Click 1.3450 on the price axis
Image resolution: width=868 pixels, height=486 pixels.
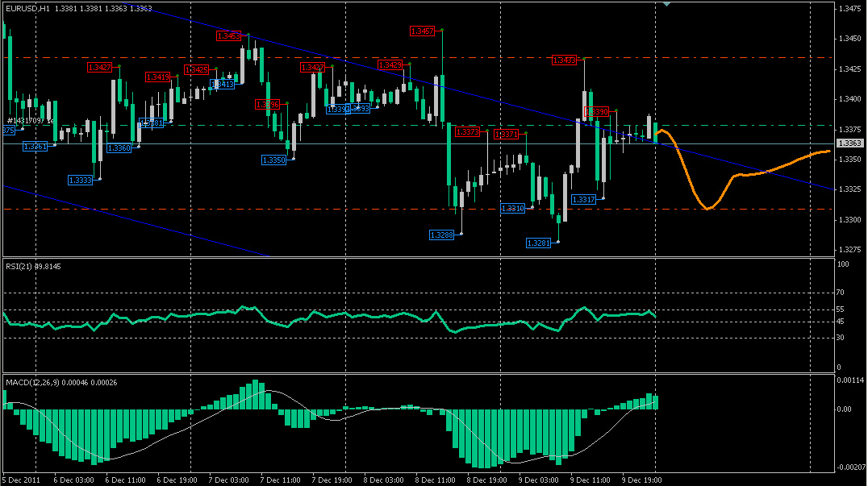coord(850,39)
